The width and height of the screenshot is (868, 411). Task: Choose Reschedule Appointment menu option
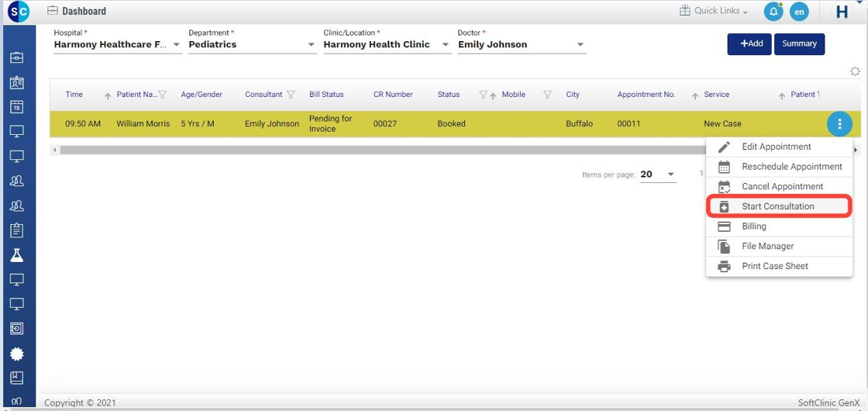pyautogui.click(x=791, y=167)
